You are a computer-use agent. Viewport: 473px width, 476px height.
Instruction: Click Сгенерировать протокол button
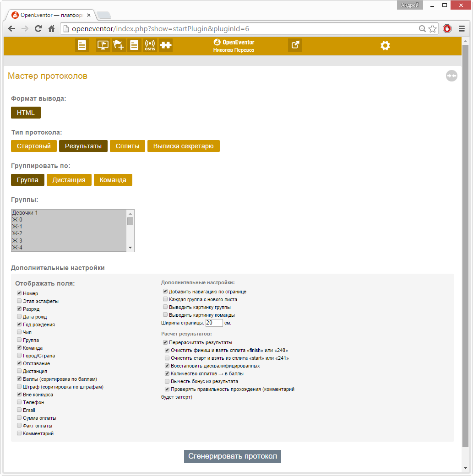point(233,456)
